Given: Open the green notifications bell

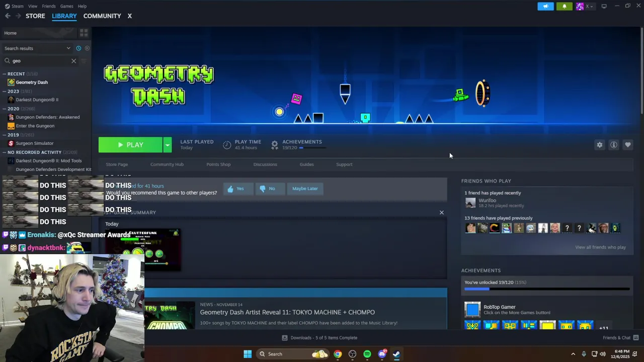Looking at the screenshot, I should [x=564, y=6].
